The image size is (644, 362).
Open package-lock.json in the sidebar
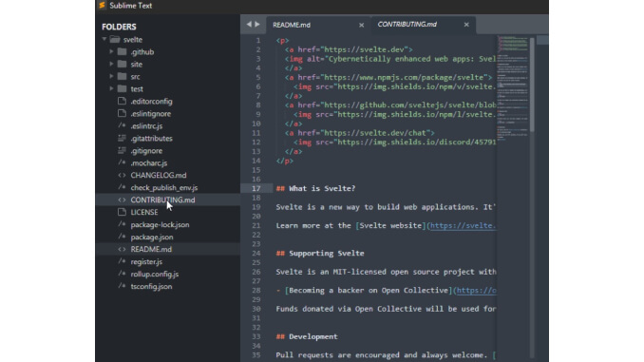point(161,225)
